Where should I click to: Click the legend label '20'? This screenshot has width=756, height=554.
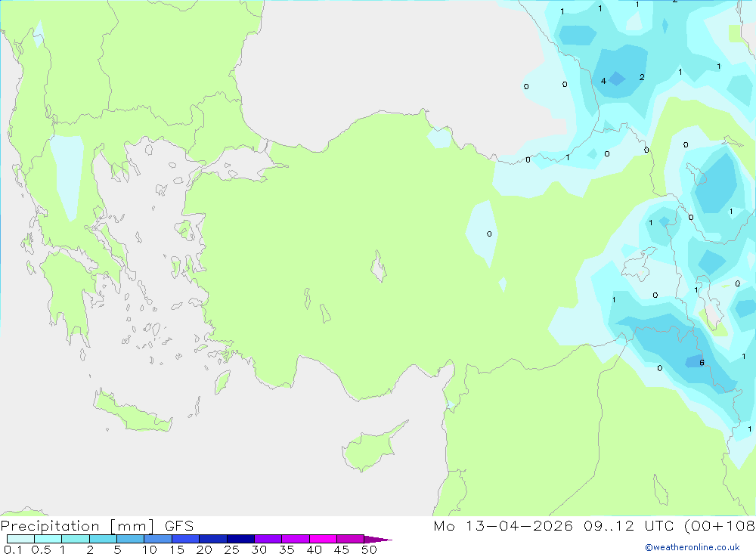pos(204,549)
